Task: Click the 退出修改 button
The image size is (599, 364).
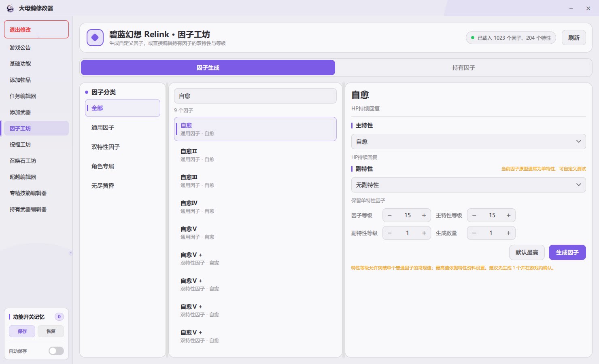Action: 36,30
